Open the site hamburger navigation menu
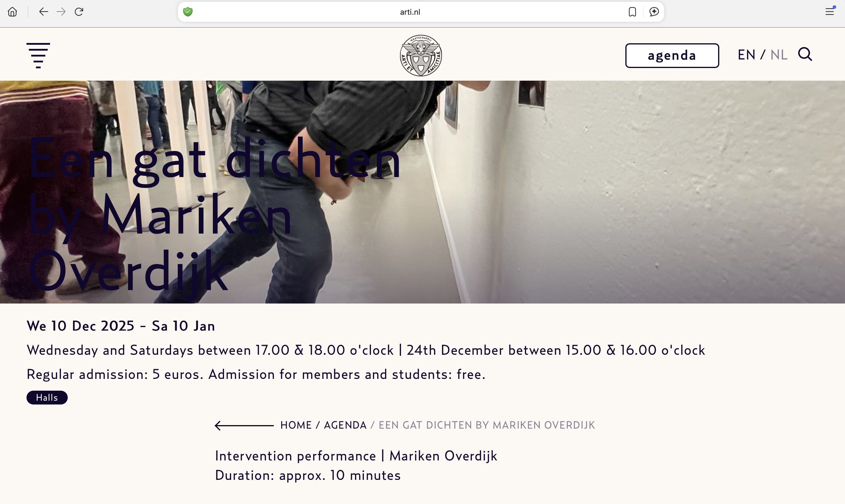The image size is (845, 504). pyautogui.click(x=38, y=55)
